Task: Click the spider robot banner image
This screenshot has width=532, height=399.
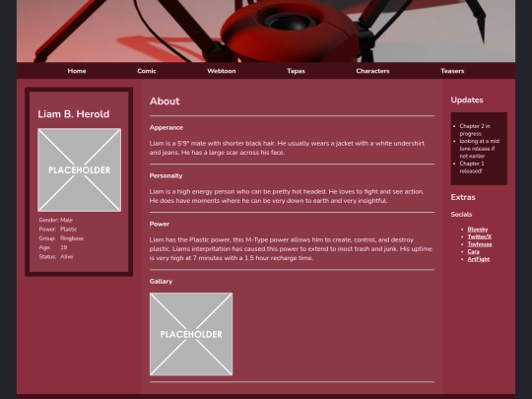Action: point(266,31)
